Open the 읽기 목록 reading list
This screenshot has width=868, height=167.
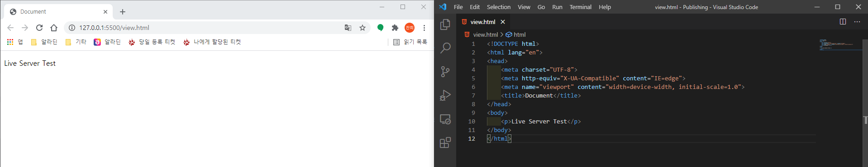tap(410, 42)
